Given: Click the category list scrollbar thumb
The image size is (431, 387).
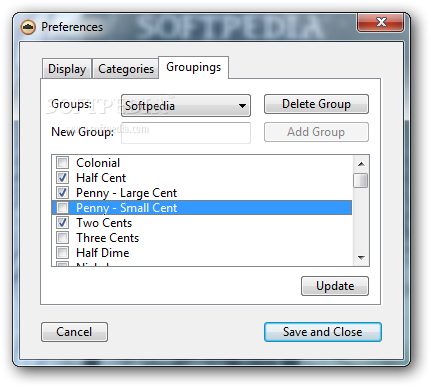Looking at the screenshot, I should point(361,180).
